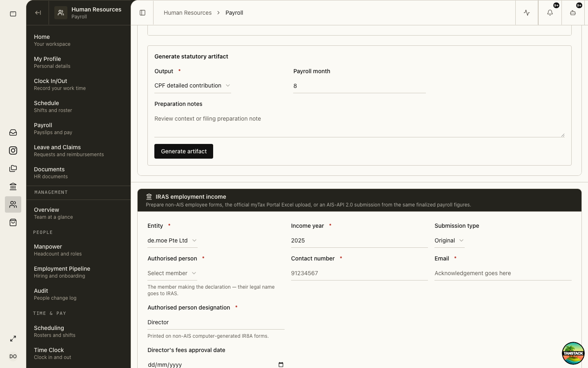Click Human Resources breadcrumb link
This screenshot has height=368, width=588.
point(187,13)
